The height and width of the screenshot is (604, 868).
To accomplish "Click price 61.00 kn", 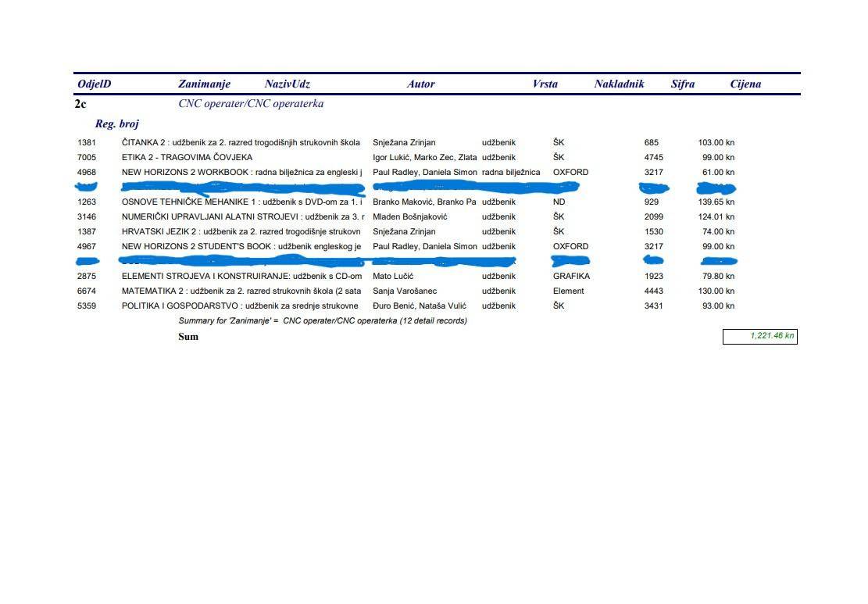I will tap(719, 173).
